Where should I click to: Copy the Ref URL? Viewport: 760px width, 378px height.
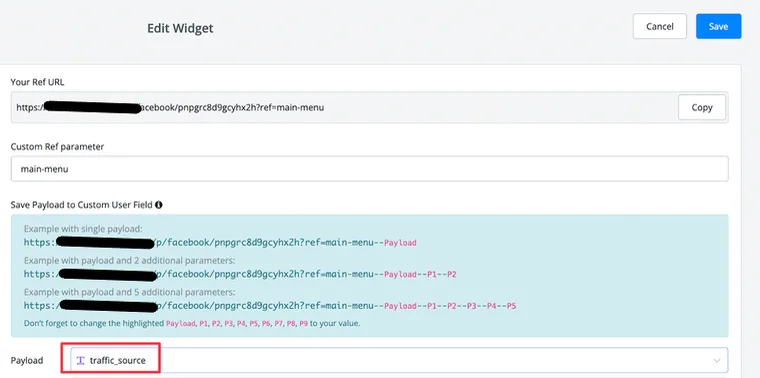[x=702, y=107]
